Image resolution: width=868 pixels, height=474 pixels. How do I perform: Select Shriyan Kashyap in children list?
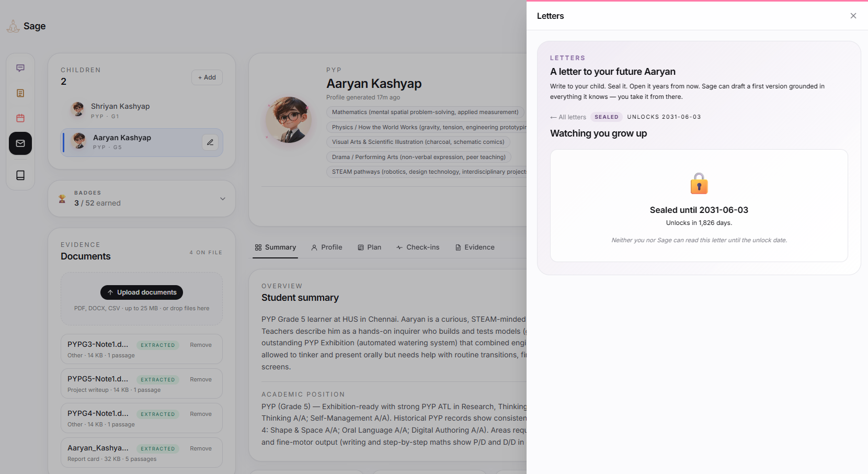click(x=142, y=110)
